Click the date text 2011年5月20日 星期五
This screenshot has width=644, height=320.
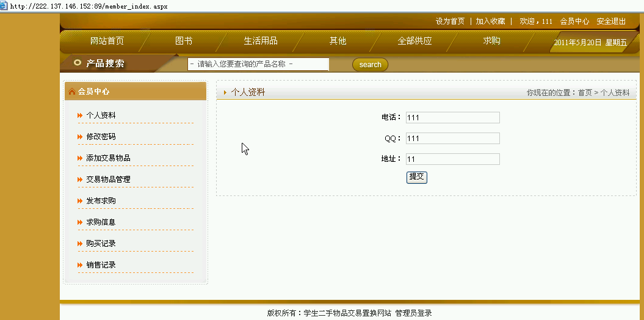pos(590,42)
